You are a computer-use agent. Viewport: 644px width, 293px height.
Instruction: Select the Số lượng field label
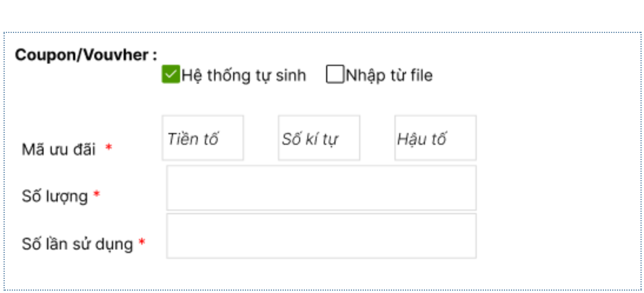[55, 197]
